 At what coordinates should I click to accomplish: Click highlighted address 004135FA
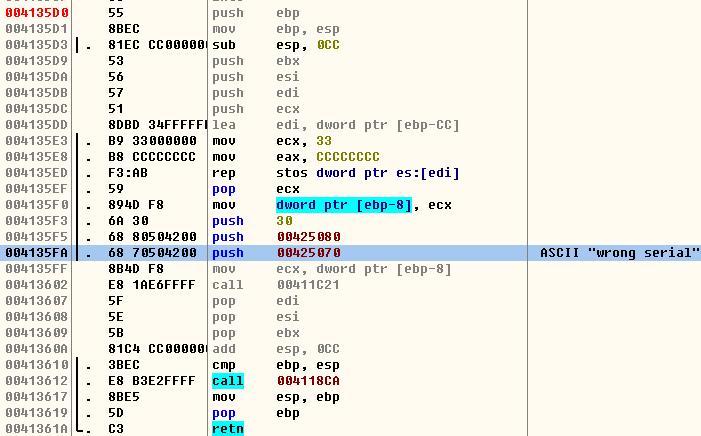pos(37,253)
